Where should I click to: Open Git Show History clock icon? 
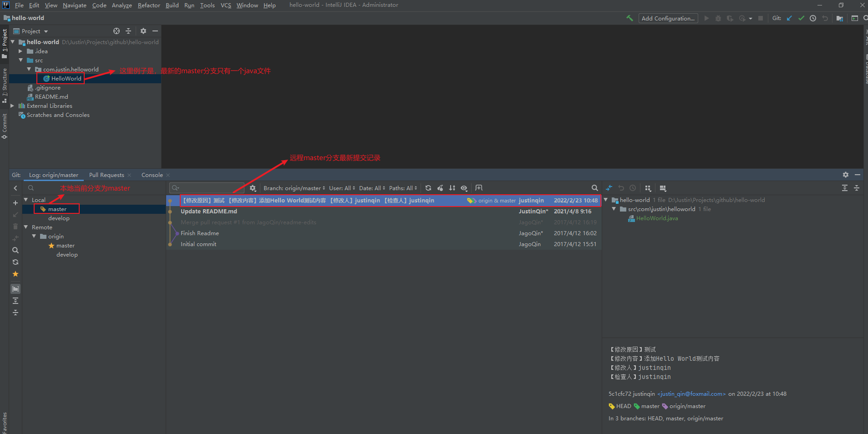tap(813, 18)
